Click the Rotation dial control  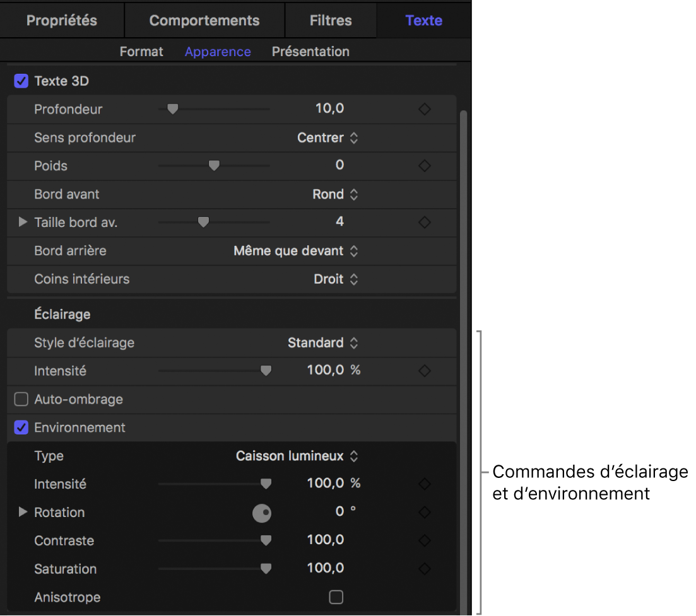pos(262,513)
